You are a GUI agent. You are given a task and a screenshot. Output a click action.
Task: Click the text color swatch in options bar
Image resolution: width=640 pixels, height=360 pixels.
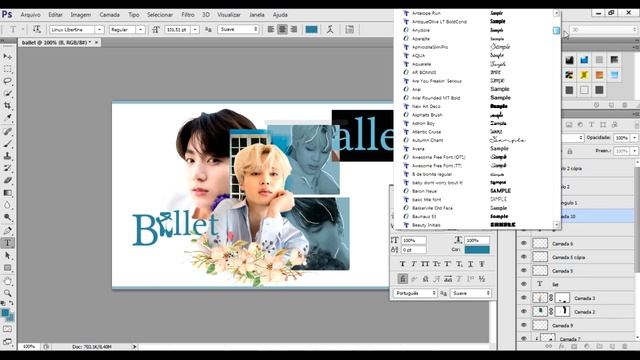(311, 29)
